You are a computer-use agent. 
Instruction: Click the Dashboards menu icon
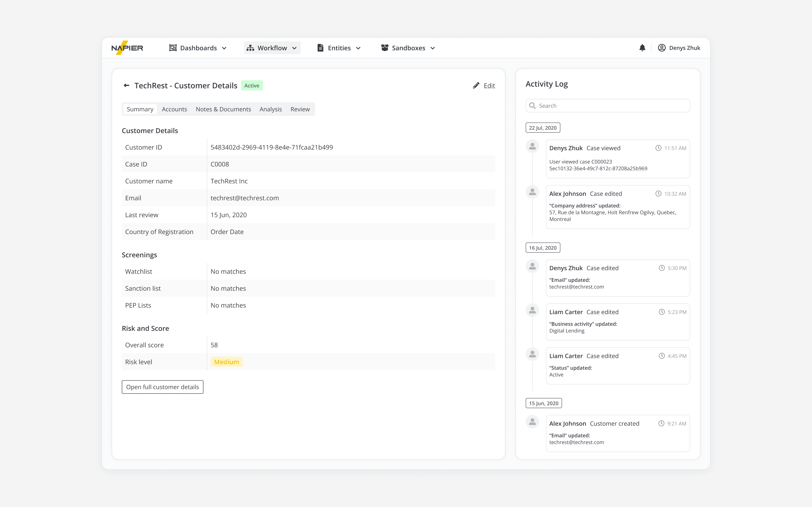pos(173,48)
